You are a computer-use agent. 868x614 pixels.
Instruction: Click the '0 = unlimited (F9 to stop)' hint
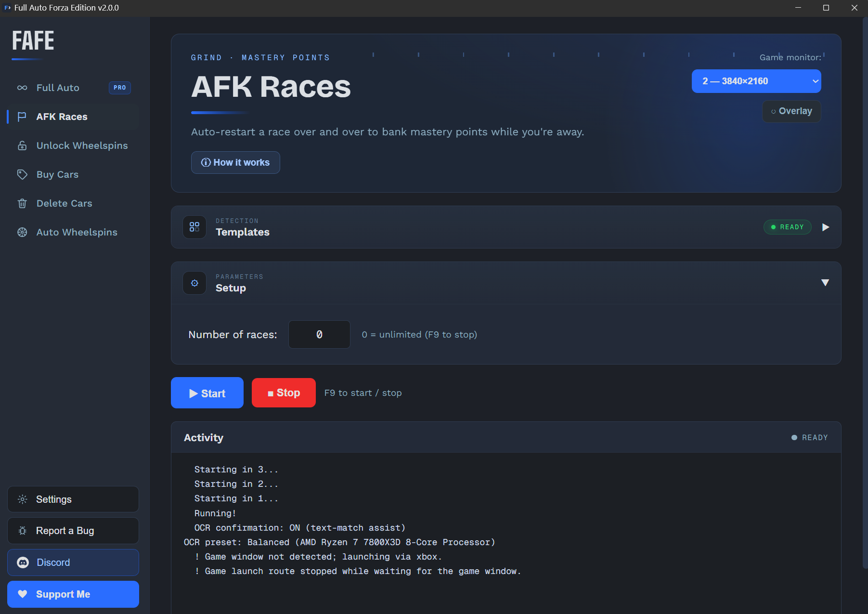(x=419, y=334)
